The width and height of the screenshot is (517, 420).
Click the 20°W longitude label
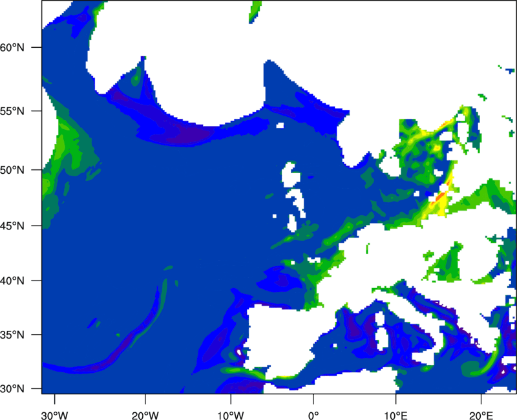tap(145, 415)
